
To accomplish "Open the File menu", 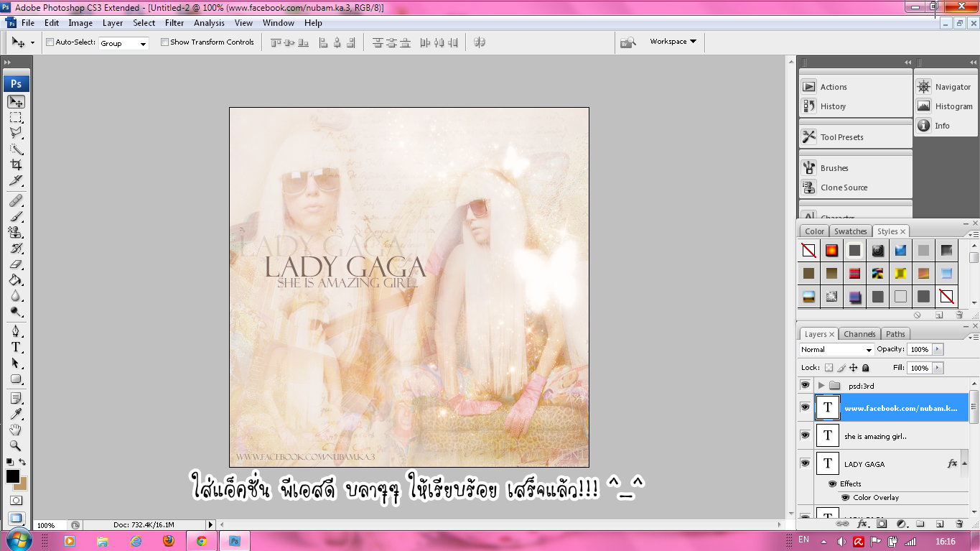I will (28, 23).
